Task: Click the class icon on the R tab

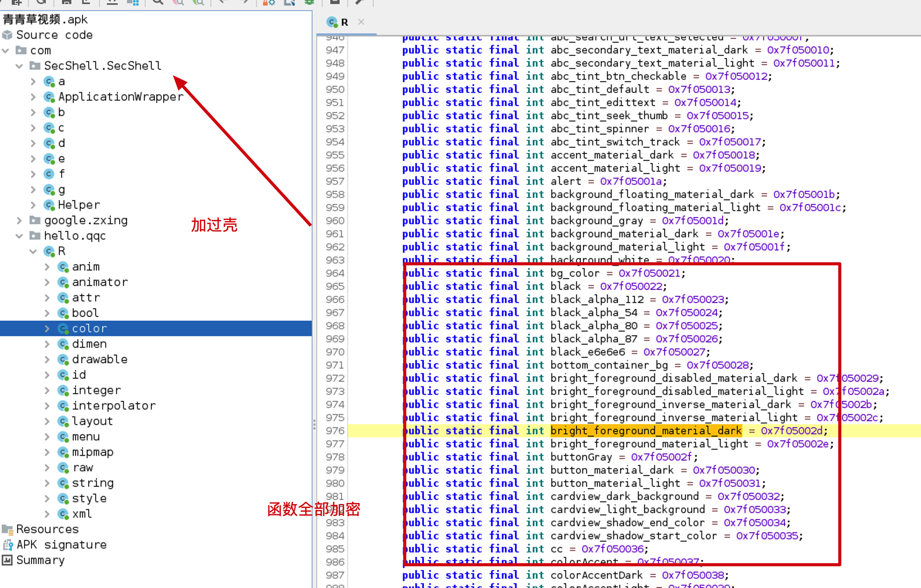Action: (332, 22)
